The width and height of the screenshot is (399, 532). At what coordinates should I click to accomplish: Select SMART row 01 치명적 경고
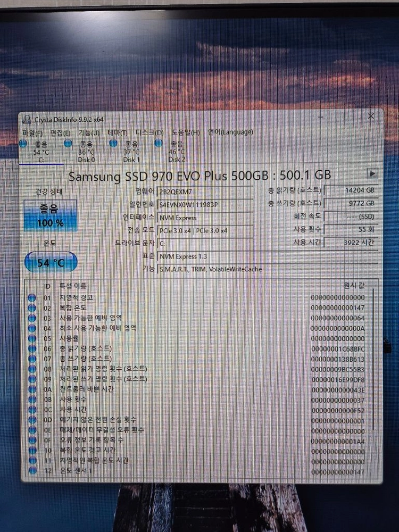tap(198, 297)
